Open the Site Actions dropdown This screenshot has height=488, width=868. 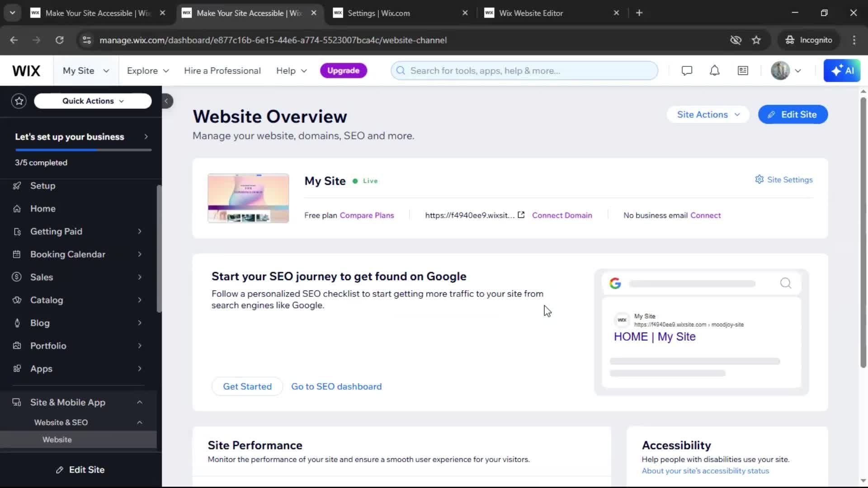point(708,115)
